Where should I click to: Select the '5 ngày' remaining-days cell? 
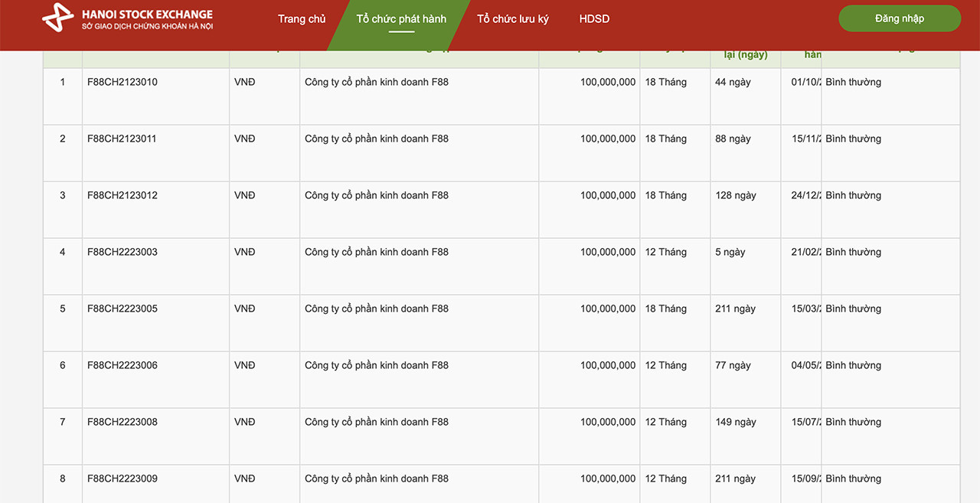[x=730, y=253]
